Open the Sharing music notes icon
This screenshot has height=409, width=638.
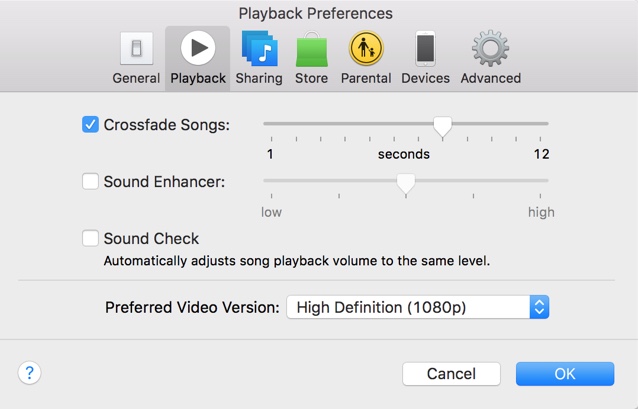(x=260, y=48)
